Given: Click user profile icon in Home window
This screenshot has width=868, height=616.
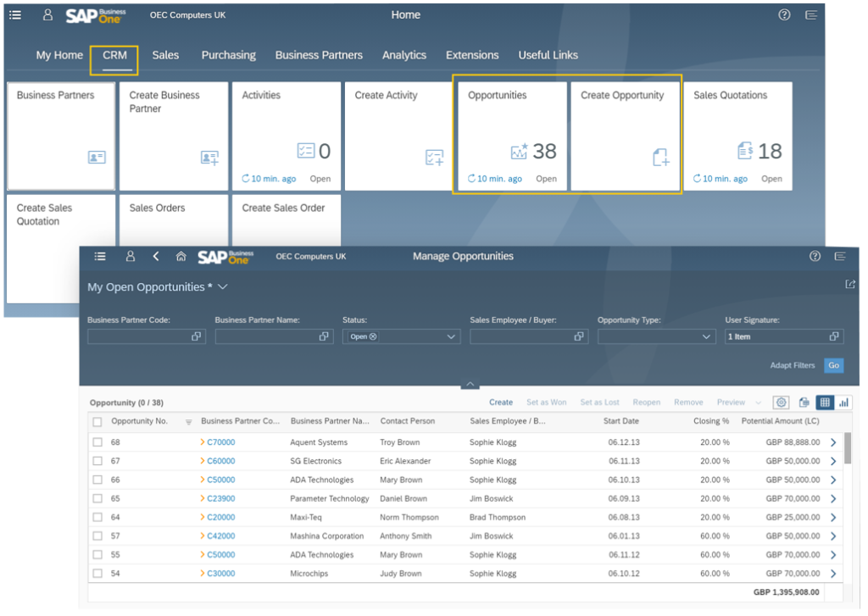Looking at the screenshot, I should [47, 15].
